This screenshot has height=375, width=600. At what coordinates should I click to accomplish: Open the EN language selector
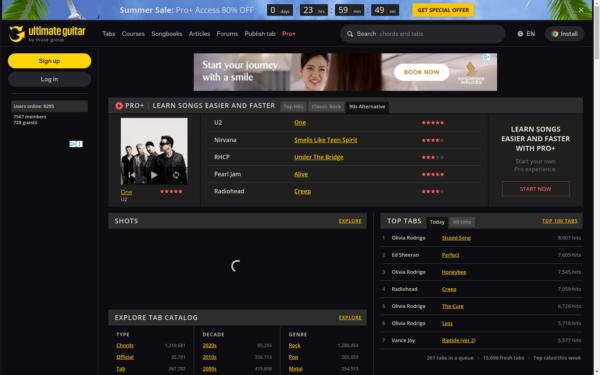(x=526, y=34)
